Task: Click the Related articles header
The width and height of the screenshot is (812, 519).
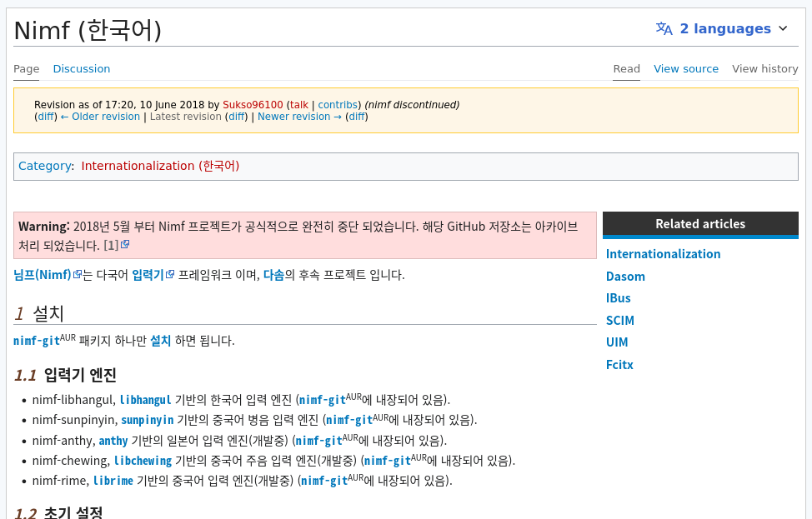Action: coord(700,224)
